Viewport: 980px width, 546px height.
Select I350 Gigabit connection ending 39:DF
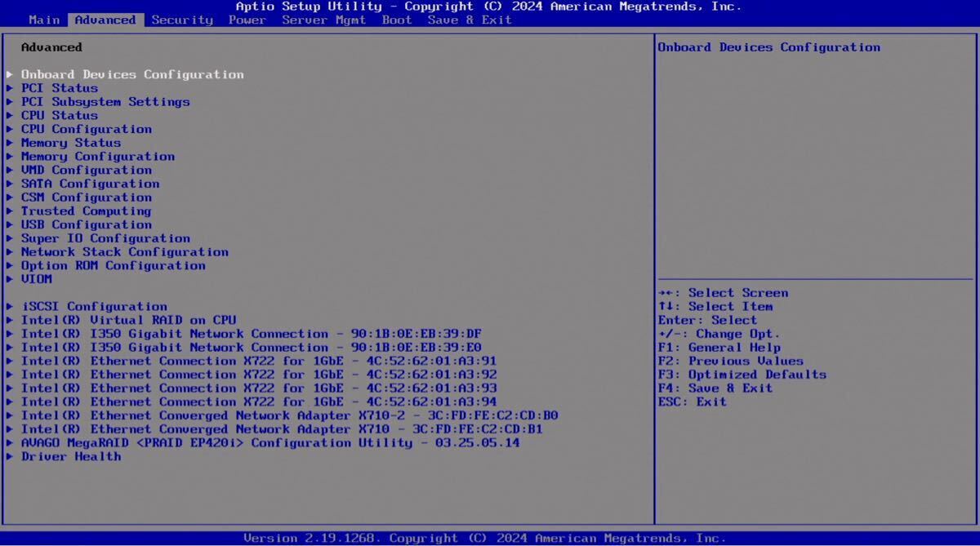[252, 334]
